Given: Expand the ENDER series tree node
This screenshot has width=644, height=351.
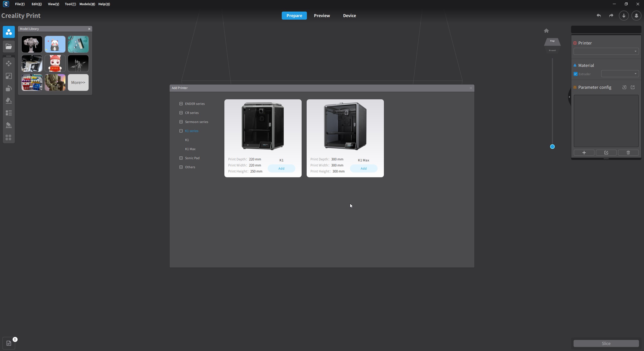Looking at the screenshot, I should (x=181, y=104).
